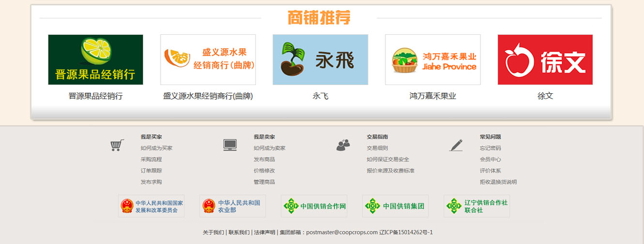Open 中国供销合作网 partner link
This screenshot has height=244, width=644.
coord(314,206)
